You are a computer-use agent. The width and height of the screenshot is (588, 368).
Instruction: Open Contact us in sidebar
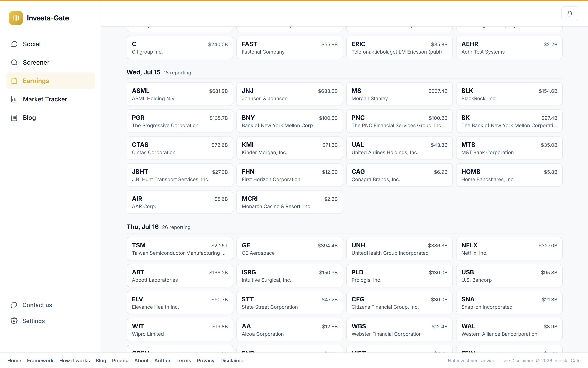click(x=50, y=305)
